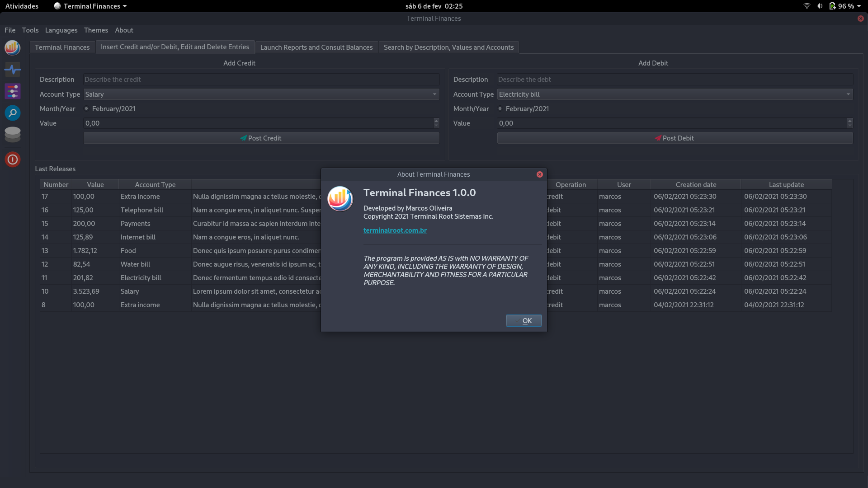Switch to Launch Reports and Consult Balances tab
This screenshot has height=488, width=868.
click(x=316, y=47)
